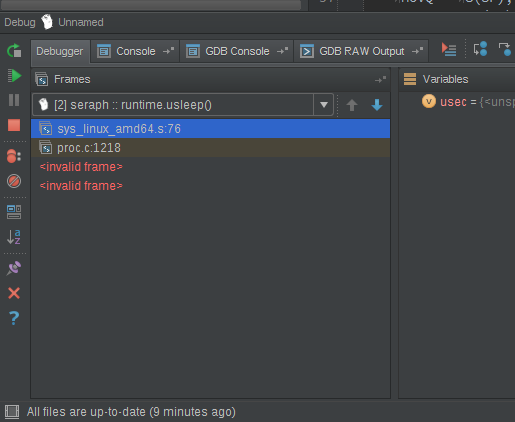Click Show Execution Point icon
Screen dimensions: 515x422
pyautogui.click(x=449, y=49)
